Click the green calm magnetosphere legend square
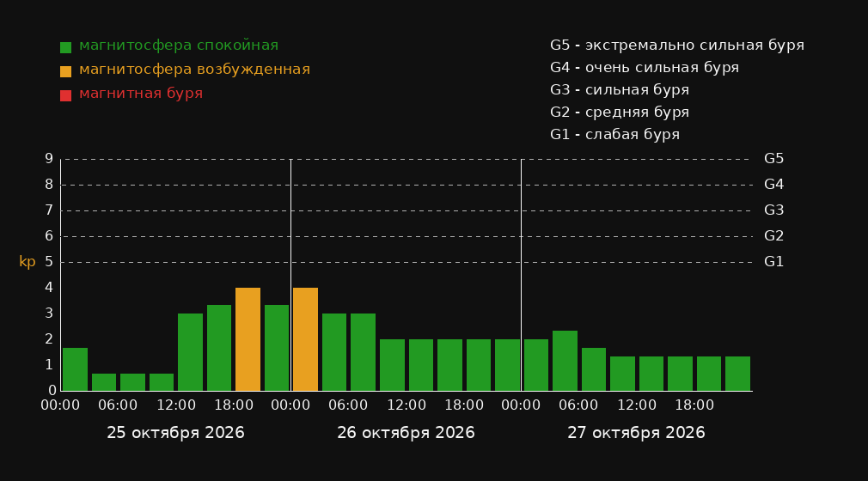Image resolution: width=868 pixels, height=481 pixels. (65, 47)
